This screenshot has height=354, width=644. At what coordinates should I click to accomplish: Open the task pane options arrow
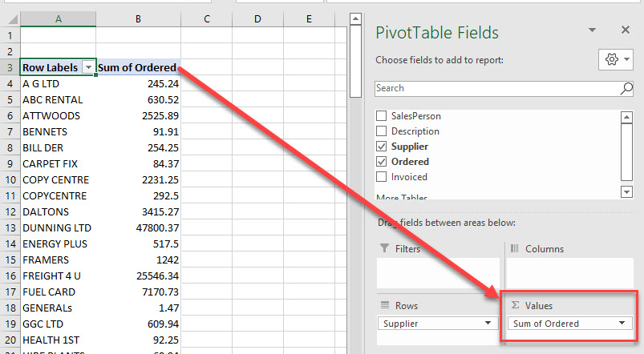click(x=592, y=30)
